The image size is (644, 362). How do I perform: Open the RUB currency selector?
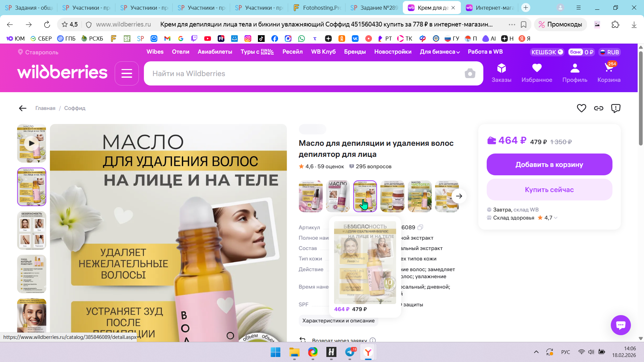[x=609, y=52]
